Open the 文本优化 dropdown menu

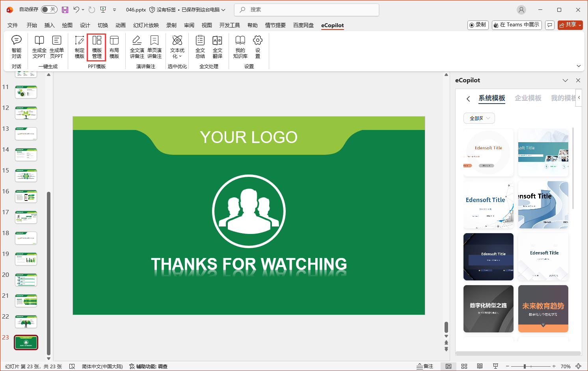pyautogui.click(x=177, y=46)
